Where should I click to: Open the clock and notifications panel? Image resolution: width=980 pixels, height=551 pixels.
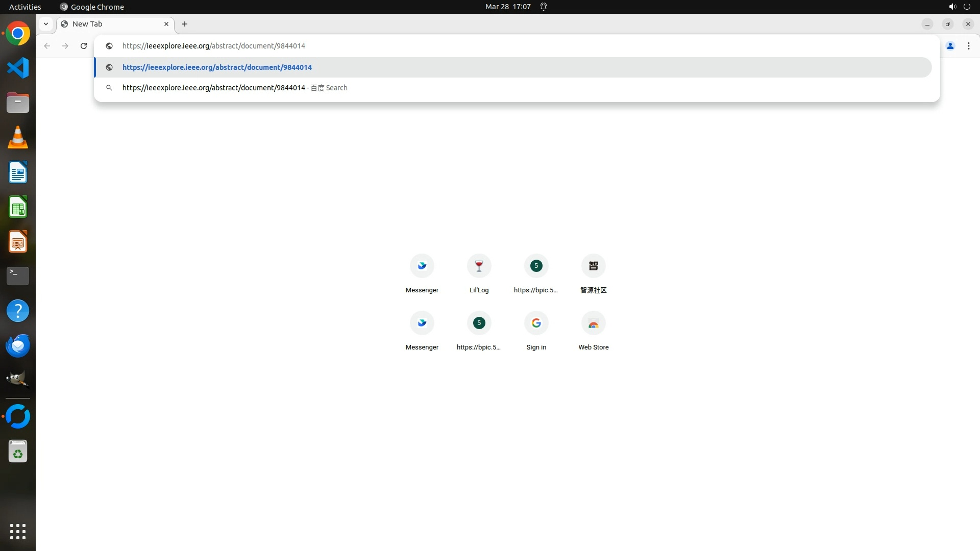click(x=508, y=7)
